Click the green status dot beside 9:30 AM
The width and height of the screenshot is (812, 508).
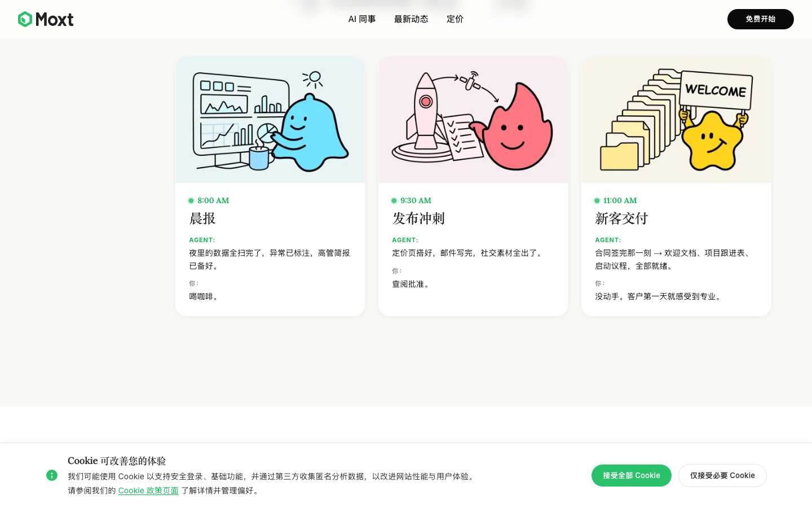point(394,200)
